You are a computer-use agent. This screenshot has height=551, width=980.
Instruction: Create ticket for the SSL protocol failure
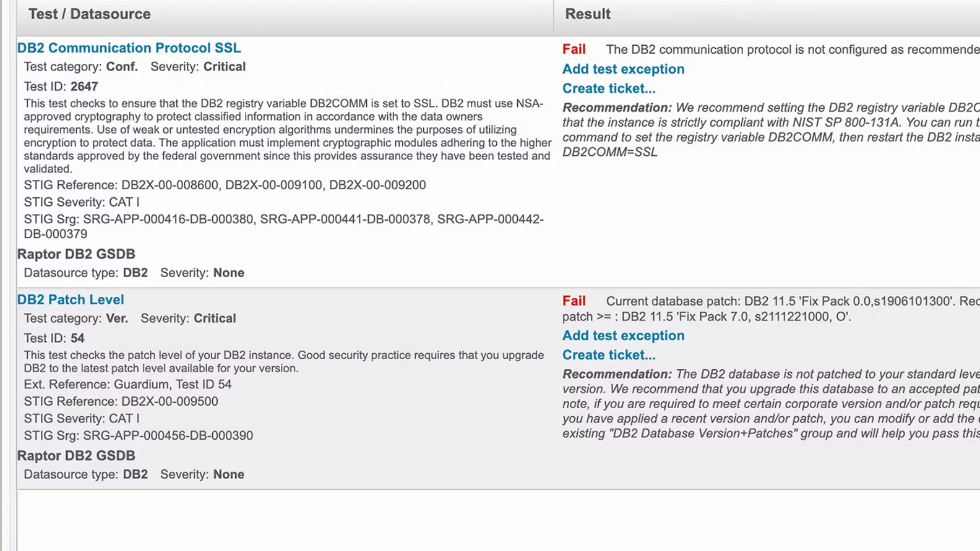coord(608,88)
